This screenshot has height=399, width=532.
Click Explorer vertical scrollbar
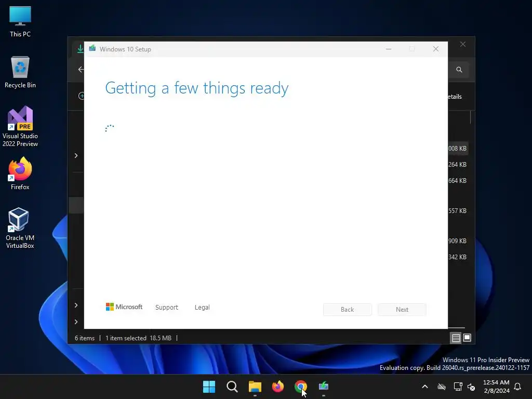tap(471, 118)
